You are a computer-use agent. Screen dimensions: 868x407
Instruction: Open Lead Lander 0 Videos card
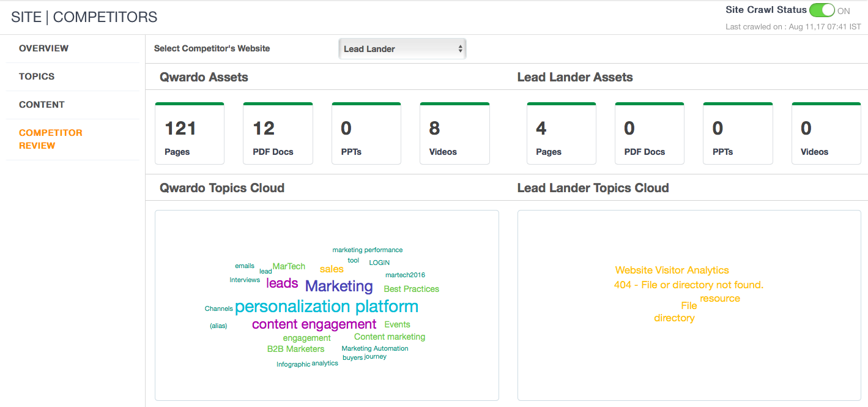click(x=826, y=133)
